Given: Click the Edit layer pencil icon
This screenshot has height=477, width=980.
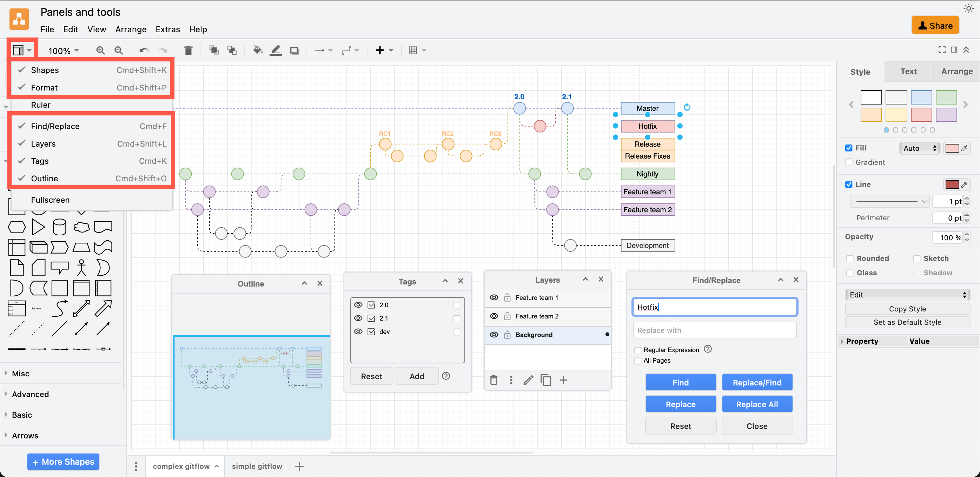Looking at the screenshot, I should point(528,380).
